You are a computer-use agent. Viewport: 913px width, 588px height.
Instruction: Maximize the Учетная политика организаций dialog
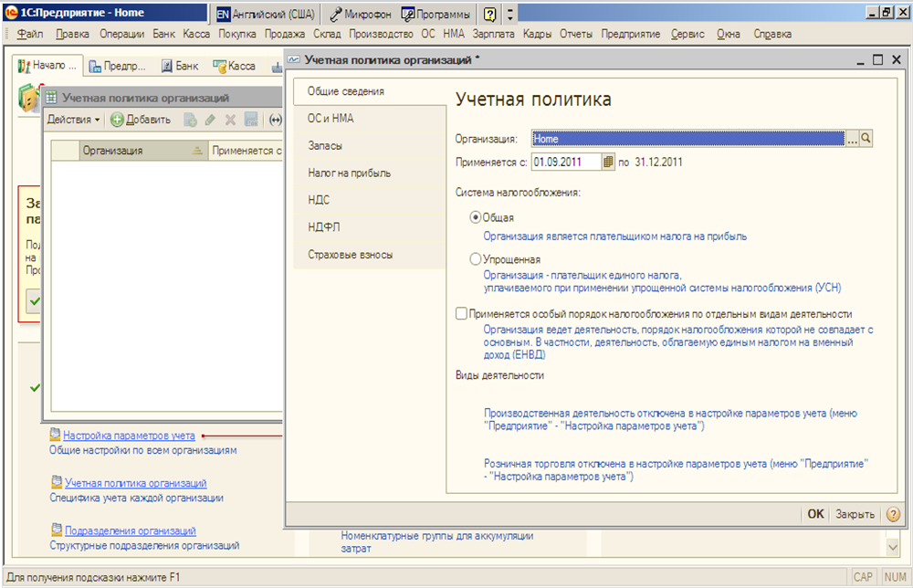coord(877,59)
